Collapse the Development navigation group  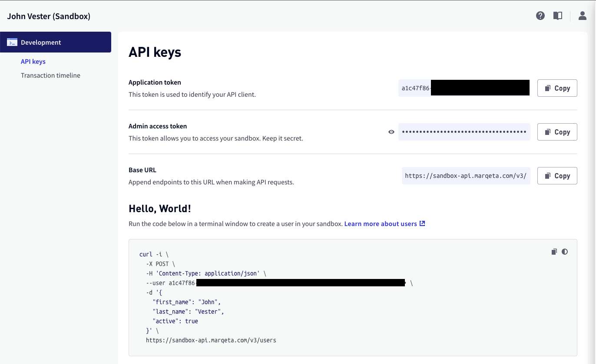[40, 42]
